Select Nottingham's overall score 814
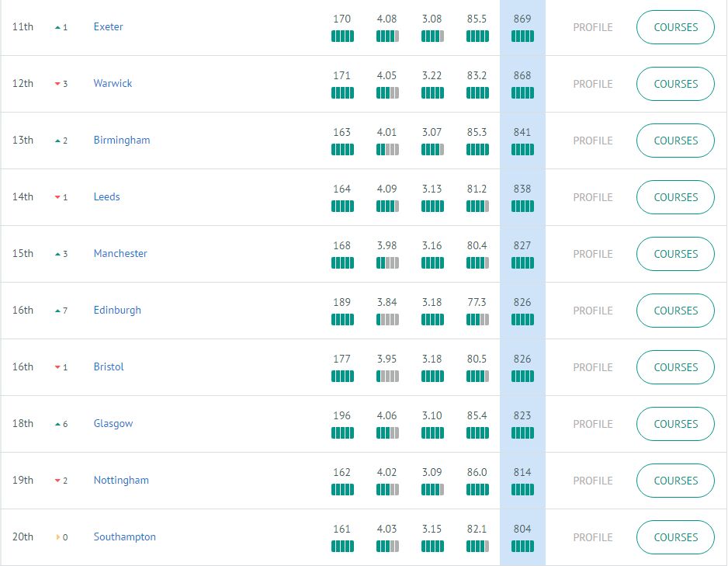Viewport: 728px width, 566px height. pos(522,472)
